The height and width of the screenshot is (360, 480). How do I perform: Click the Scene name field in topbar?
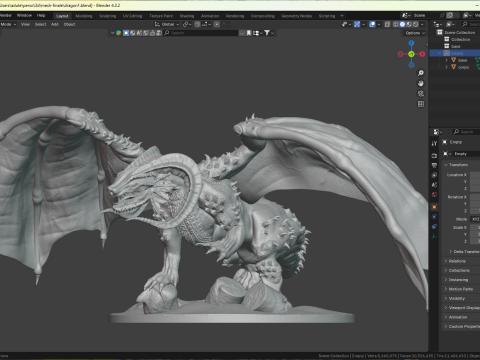tap(425, 15)
